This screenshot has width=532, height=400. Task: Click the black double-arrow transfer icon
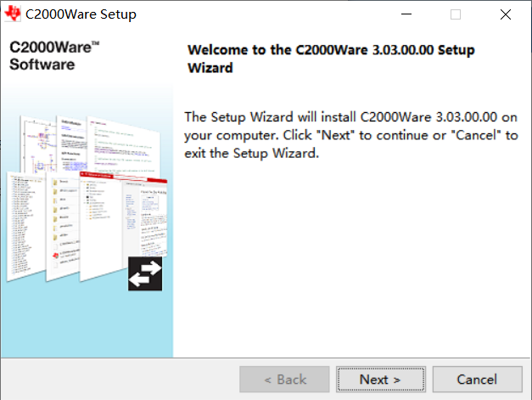pos(145,273)
